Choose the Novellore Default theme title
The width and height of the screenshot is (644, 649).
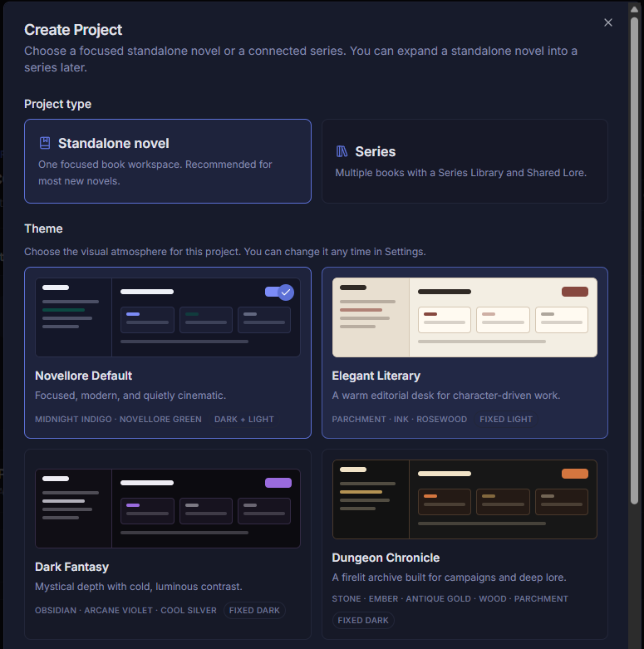[x=84, y=376]
